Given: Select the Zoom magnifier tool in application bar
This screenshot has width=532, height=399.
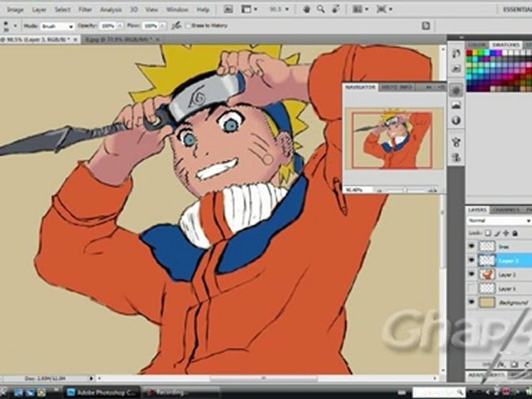Looking at the screenshot, I should tap(321, 9).
